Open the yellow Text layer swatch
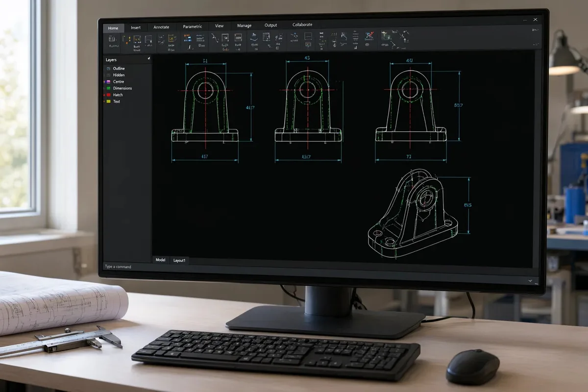 [108, 101]
